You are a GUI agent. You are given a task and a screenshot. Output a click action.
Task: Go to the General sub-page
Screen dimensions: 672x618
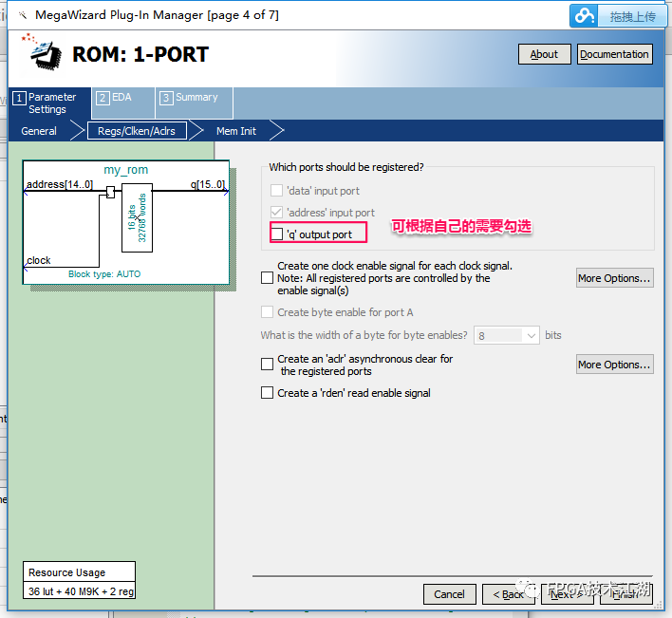(x=39, y=131)
